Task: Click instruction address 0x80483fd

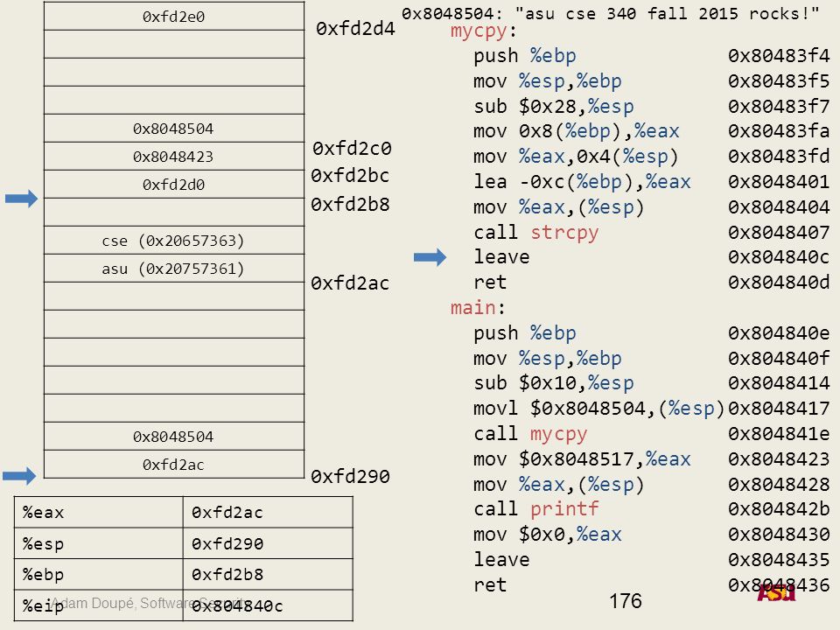Action: [x=779, y=157]
